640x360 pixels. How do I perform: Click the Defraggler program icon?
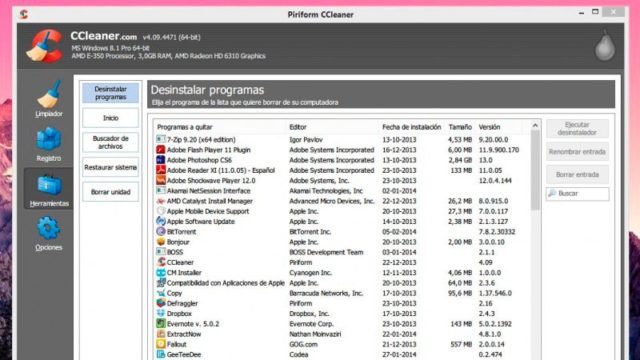point(161,303)
